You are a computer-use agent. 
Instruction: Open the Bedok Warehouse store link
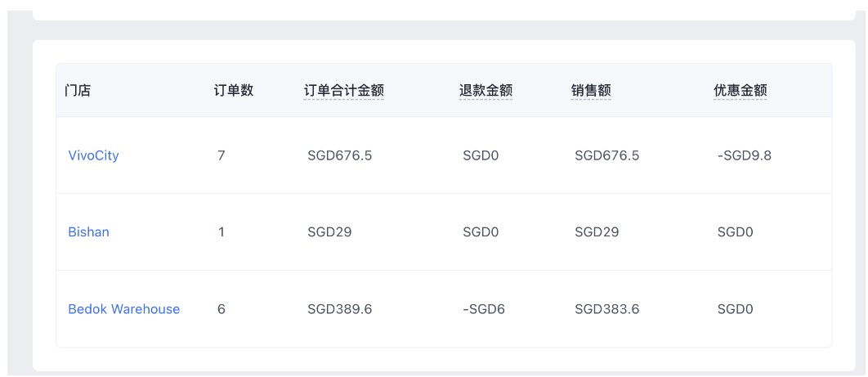pyautogui.click(x=123, y=309)
